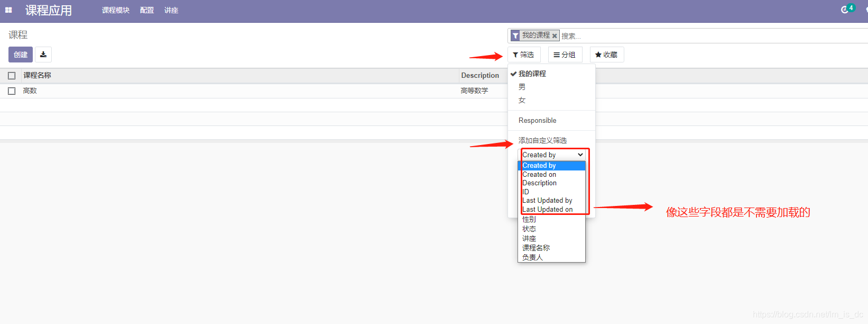This screenshot has height=324, width=868.
Task: Click the 课程应用 app title
Action: [x=49, y=10]
